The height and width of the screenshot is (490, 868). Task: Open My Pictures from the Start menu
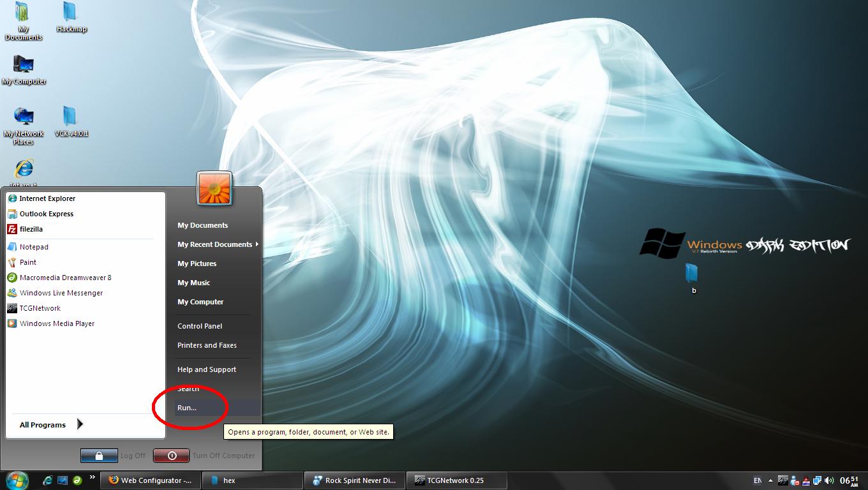[x=197, y=264]
